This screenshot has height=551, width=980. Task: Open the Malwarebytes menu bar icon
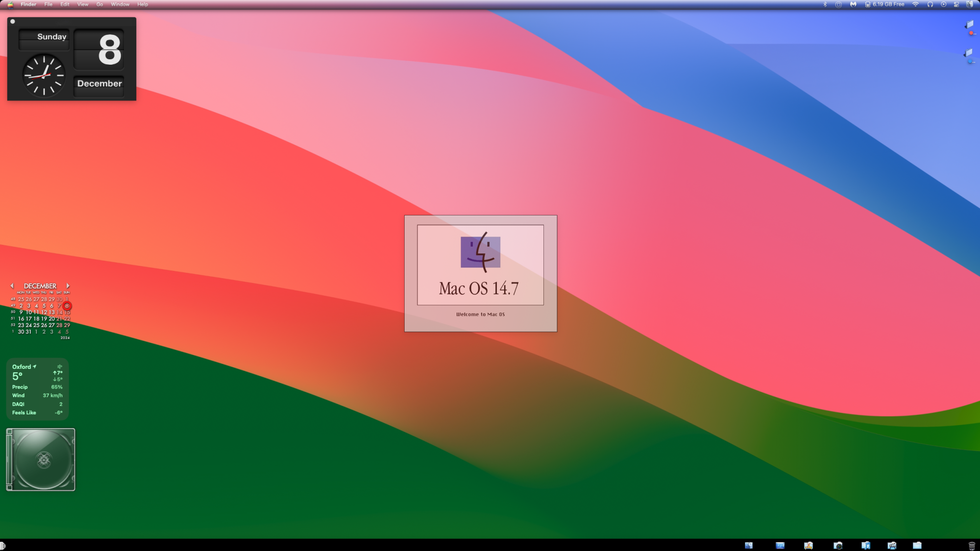click(x=853, y=4)
